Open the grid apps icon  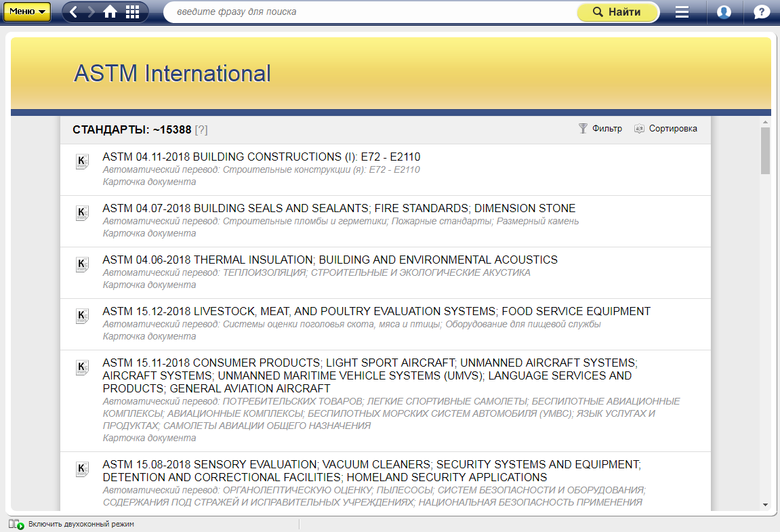tap(133, 12)
